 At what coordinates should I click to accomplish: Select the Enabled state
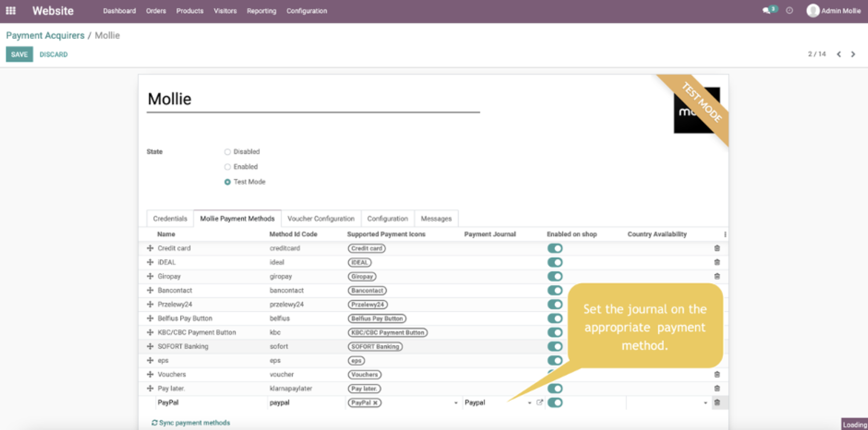tap(227, 167)
